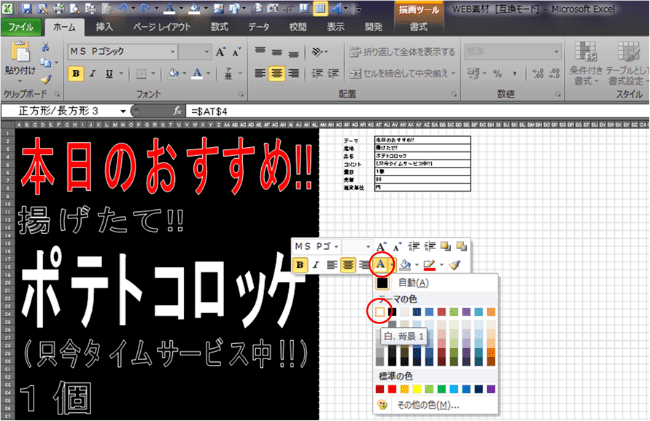
Task: Click the increase decimal icon
Action: pyautogui.click(x=538, y=74)
